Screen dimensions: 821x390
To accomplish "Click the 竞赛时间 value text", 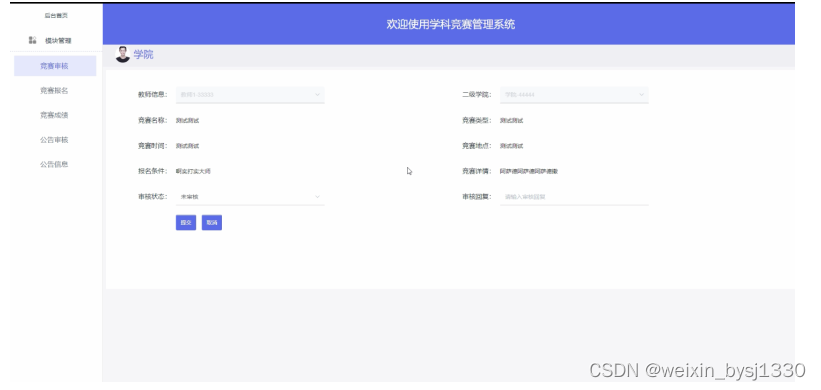I will (x=187, y=146).
